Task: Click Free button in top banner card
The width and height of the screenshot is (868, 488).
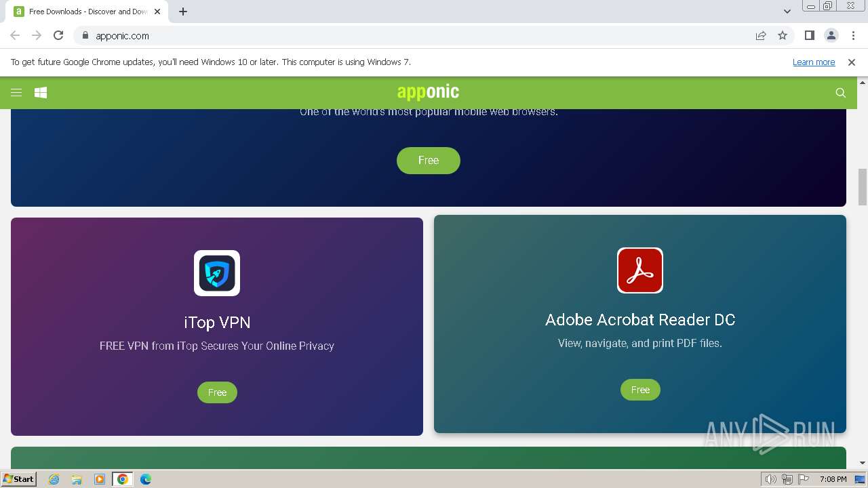Action: 429,161
